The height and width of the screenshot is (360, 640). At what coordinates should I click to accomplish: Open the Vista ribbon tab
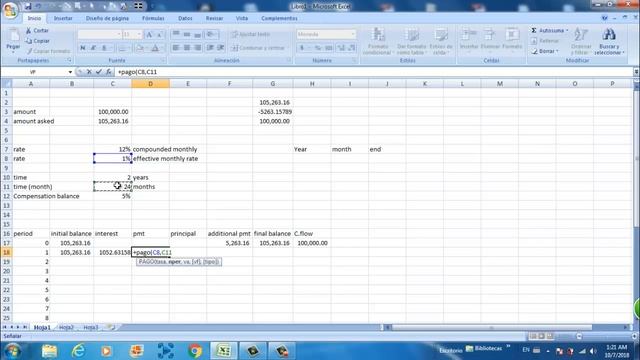click(242, 18)
